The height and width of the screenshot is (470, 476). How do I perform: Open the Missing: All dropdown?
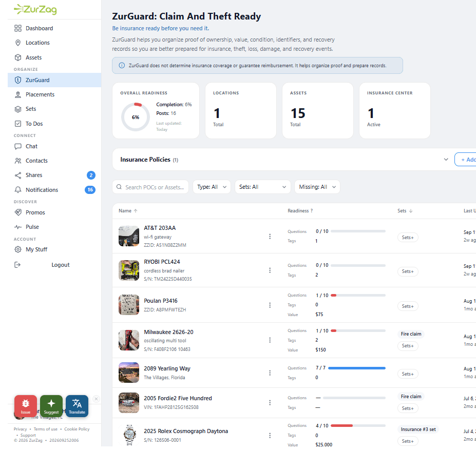(x=317, y=187)
